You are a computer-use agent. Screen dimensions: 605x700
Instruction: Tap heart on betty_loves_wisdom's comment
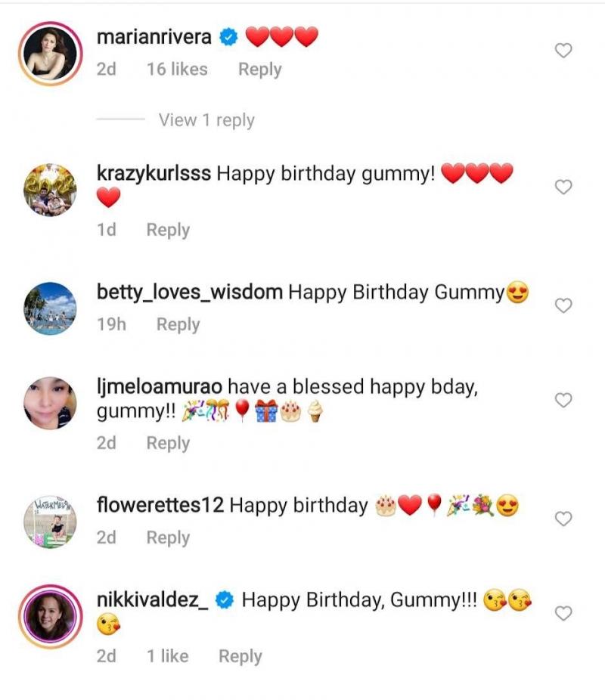[563, 305]
